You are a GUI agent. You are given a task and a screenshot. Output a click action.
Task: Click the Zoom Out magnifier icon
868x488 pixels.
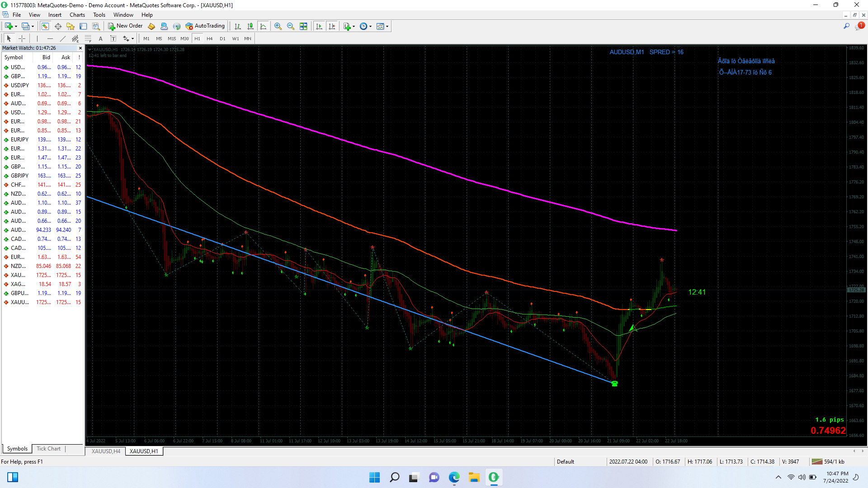291,26
